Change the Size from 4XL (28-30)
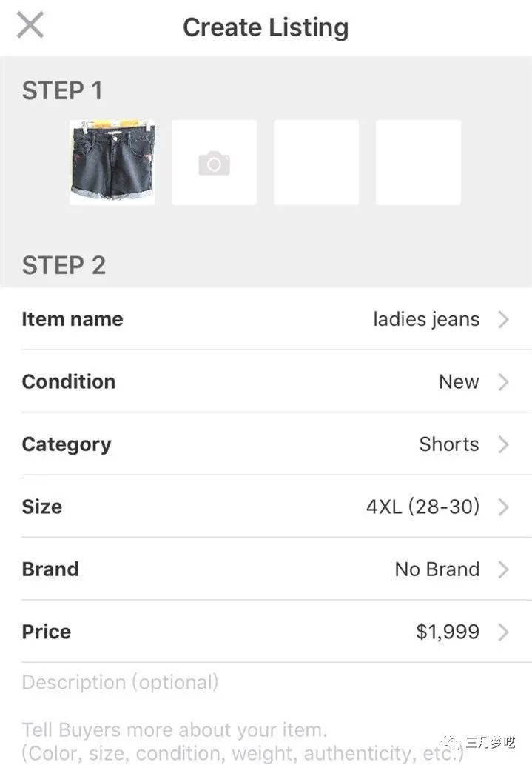 (266, 507)
